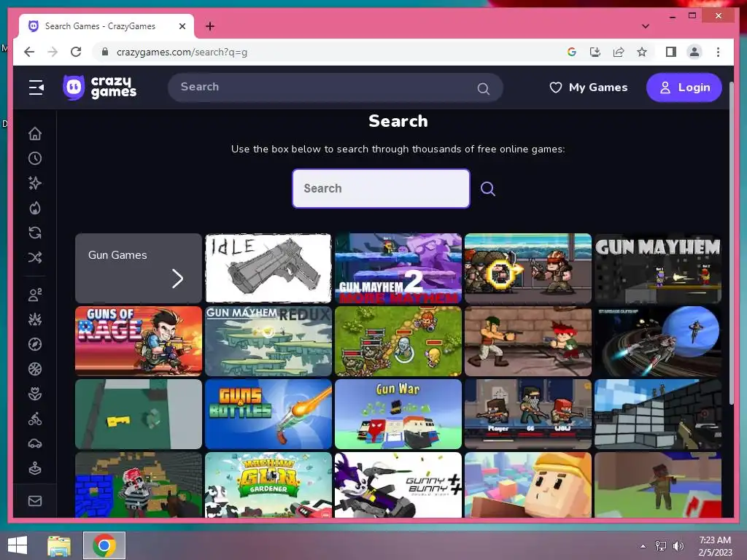Open the Guns & Bottles game thumbnail

coord(268,414)
